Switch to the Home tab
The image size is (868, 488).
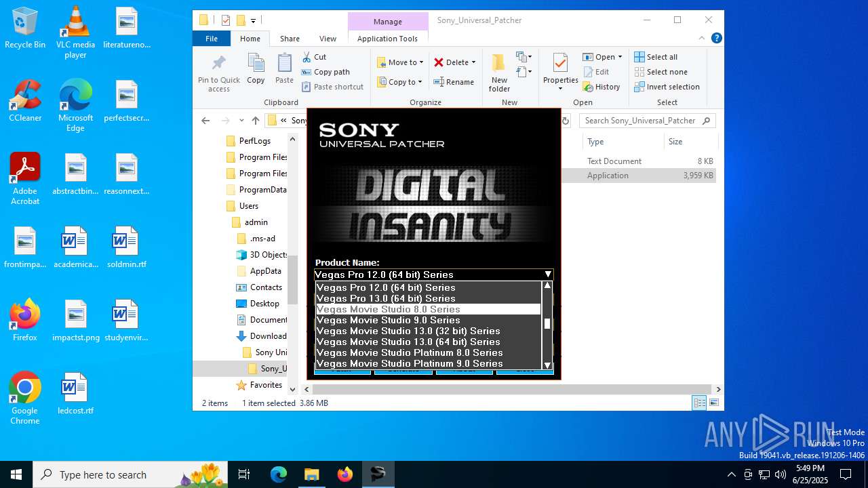click(250, 39)
